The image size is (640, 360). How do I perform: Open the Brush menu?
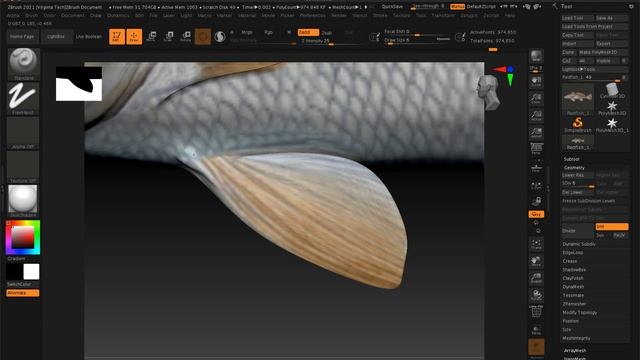pos(31,16)
